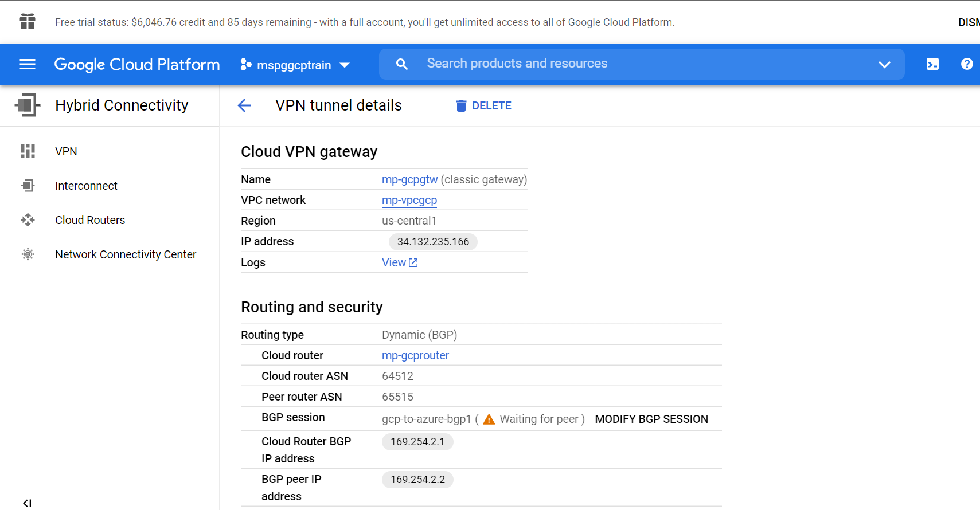Open Cloud Routers in the sidebar
Image resolution: width=980 pixels, height=510 pixels.
coord(90,219)
